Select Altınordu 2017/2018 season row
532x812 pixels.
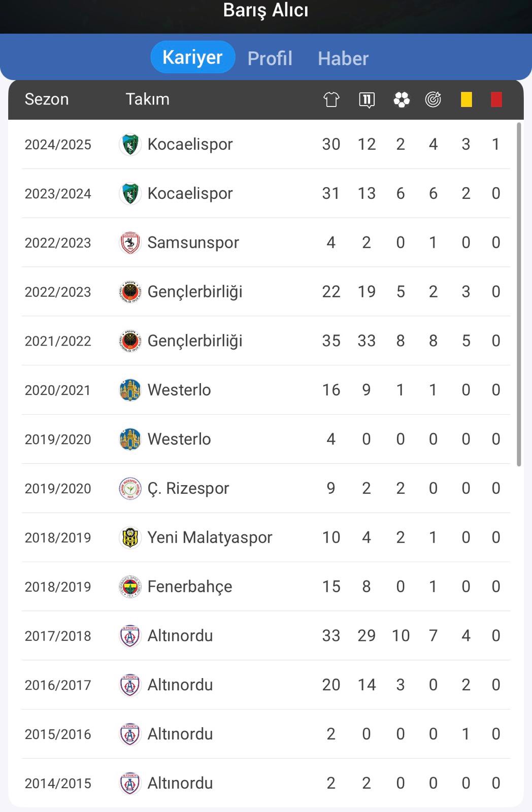(265, 635)
